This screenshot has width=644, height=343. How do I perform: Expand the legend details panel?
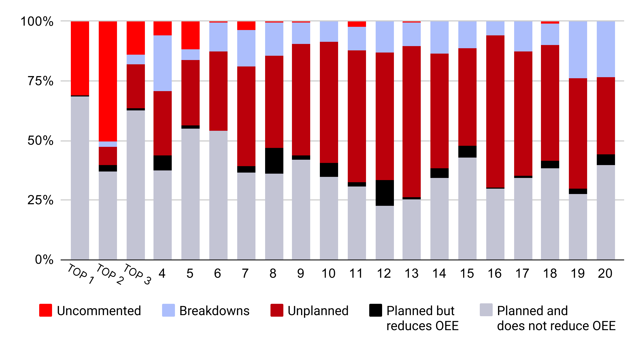pos(322,322)
